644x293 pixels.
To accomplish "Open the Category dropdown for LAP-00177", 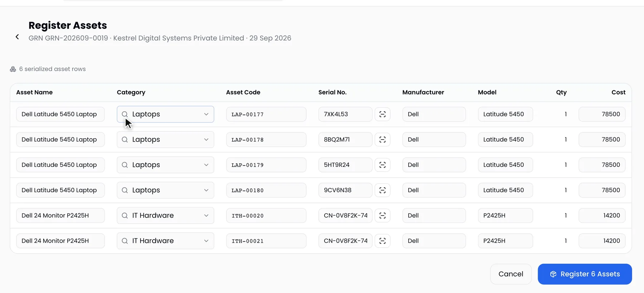I will (x=165, y=114).
